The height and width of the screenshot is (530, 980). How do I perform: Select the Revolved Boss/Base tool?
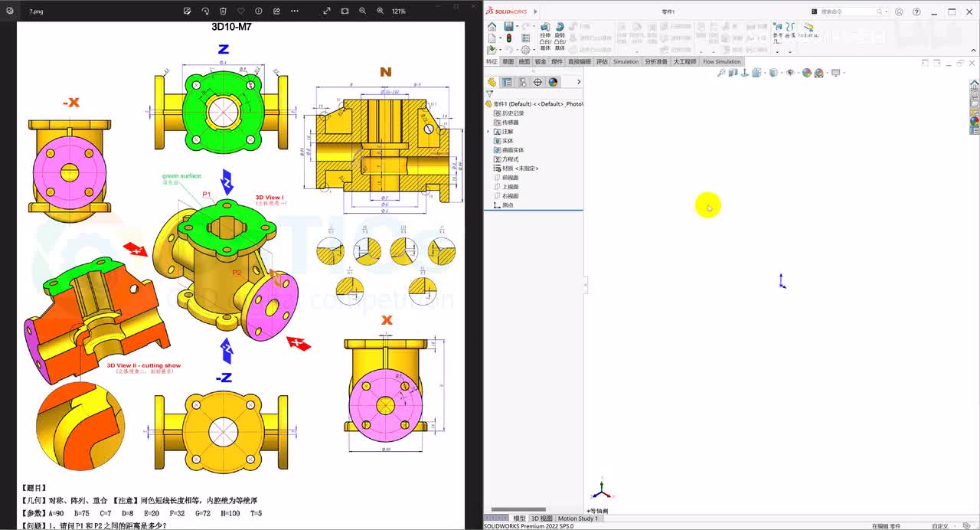(560, 37)
